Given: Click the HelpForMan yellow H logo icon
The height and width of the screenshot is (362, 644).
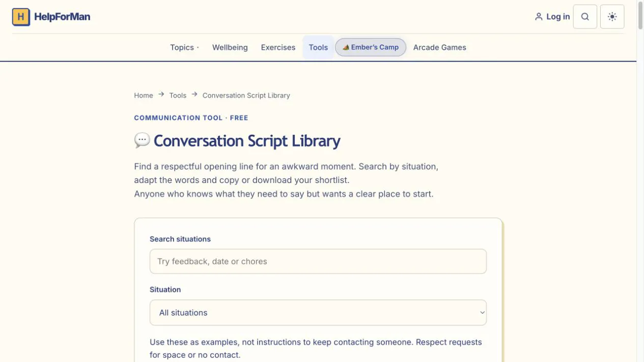Looking at the screenshot, I should tap(21, 17).
